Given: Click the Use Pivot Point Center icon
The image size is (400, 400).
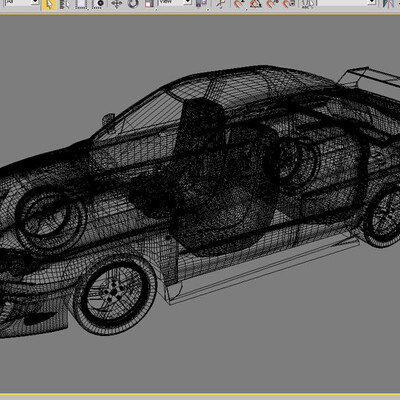Looking at the screenshot, I should click(x=201, y=4).
